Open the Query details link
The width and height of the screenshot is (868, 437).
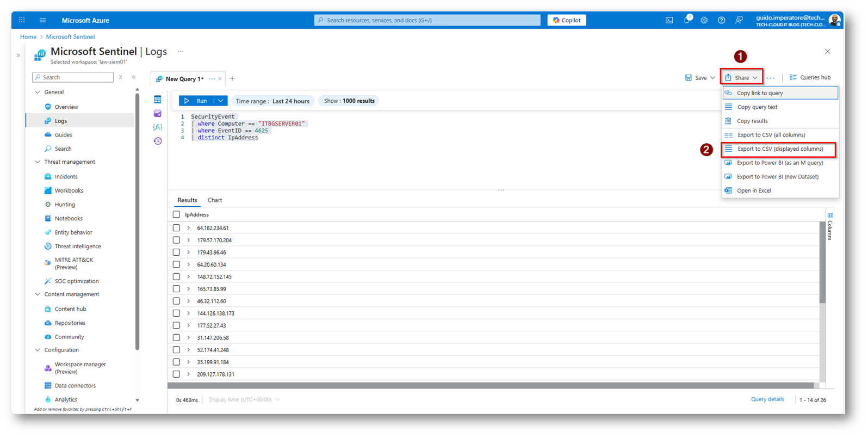tap(767, 399)
